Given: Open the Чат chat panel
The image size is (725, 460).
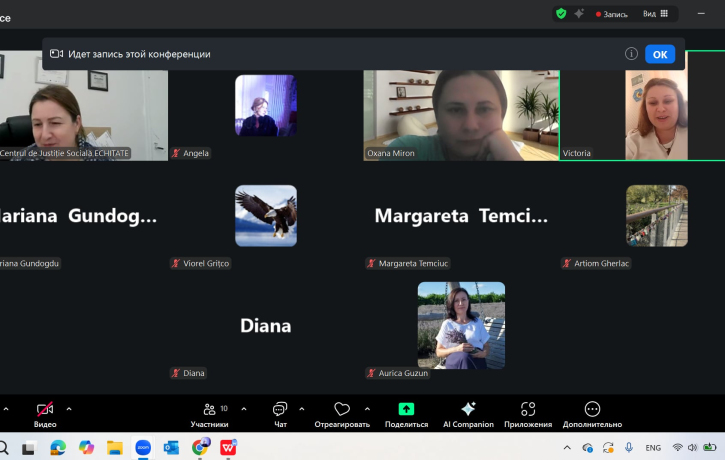Looking at the screenshot, I should click(280, 414).
